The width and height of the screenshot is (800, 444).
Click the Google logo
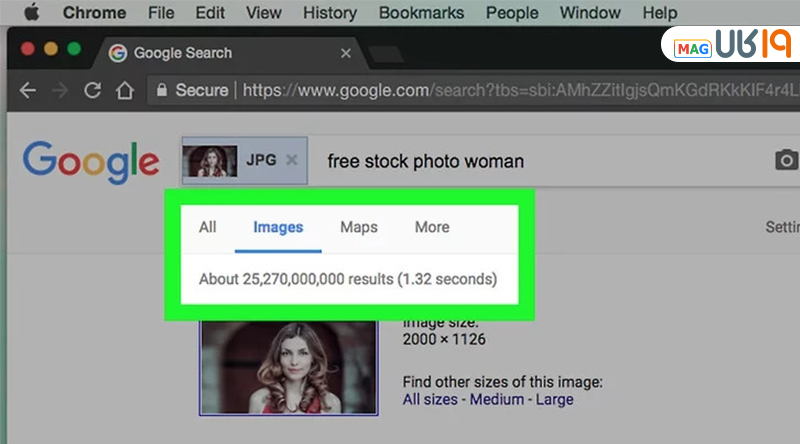pyautogui.click(x=90, y=161)
